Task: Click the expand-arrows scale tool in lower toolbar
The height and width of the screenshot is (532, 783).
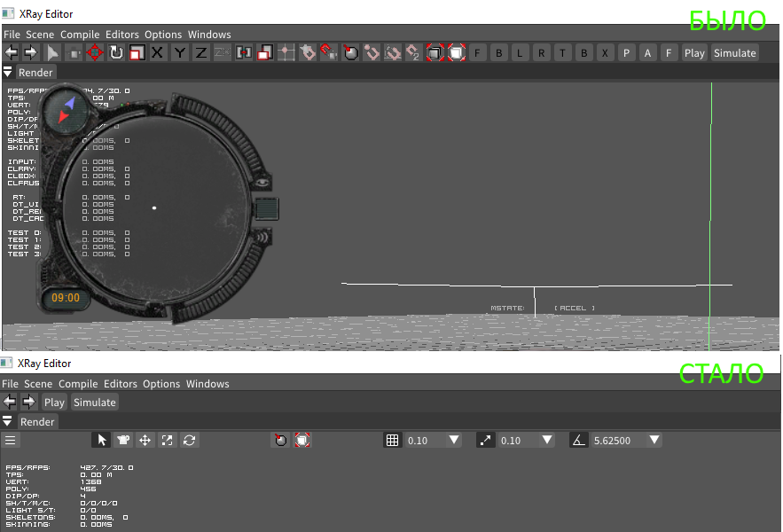Action: pyautogui.click(x=167, y=440)
